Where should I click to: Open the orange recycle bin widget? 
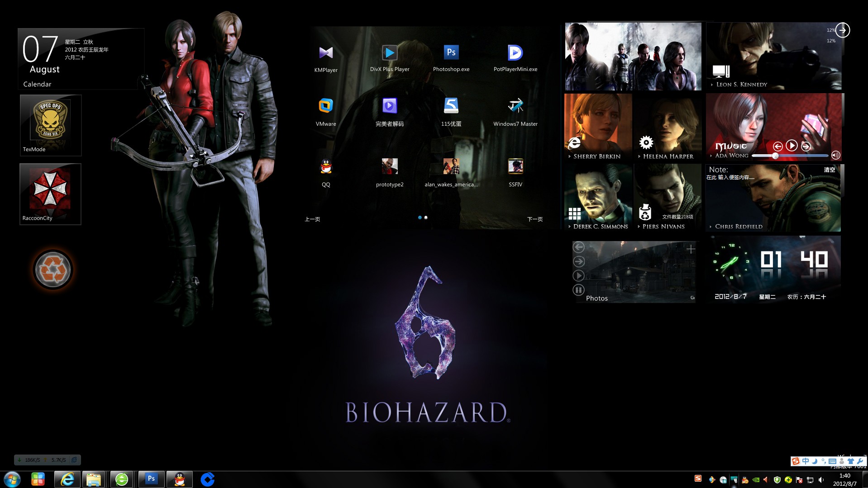[x=53, y=270]
